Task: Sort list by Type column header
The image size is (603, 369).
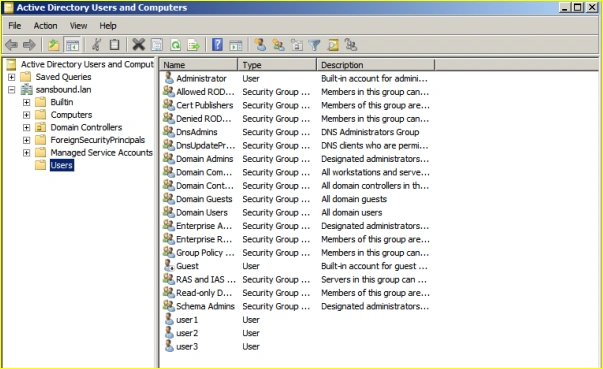Action: [277, 65]
